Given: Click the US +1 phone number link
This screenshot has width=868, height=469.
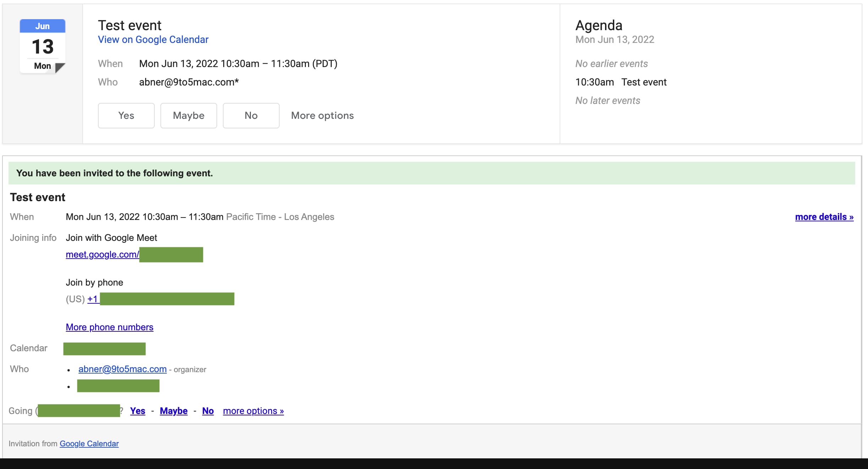Looking at the screenshot, I should point(93,299).
